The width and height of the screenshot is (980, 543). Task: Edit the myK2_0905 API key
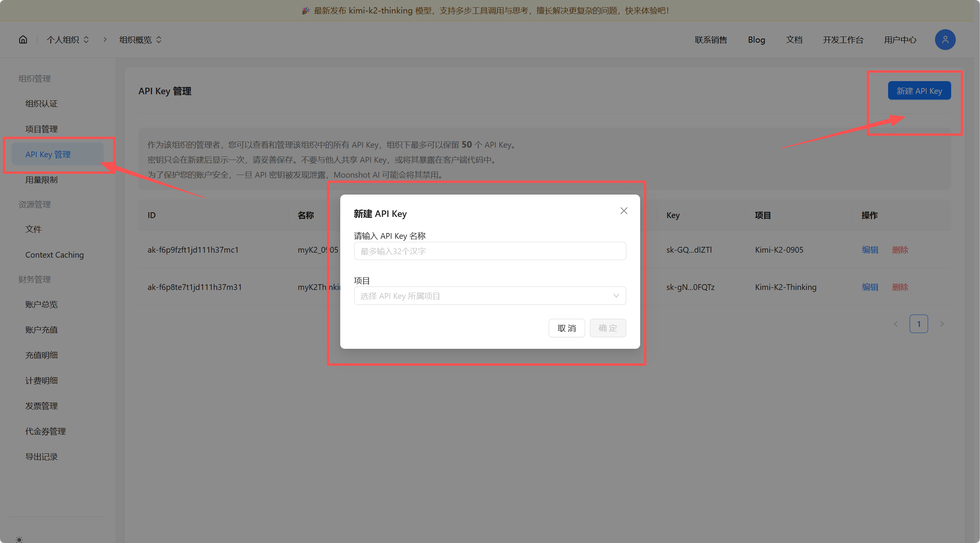pos(870,250)
